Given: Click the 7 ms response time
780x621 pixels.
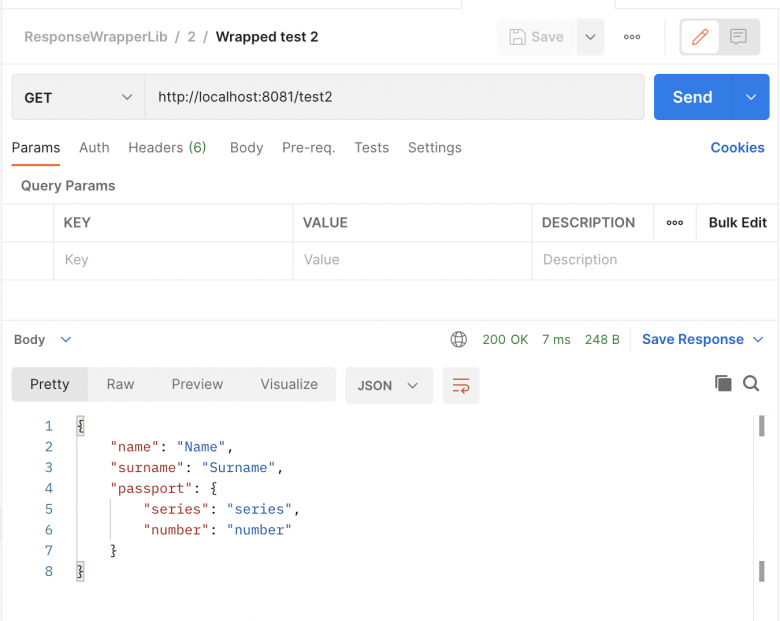Looking at the screenshot, I should point(556,340).
